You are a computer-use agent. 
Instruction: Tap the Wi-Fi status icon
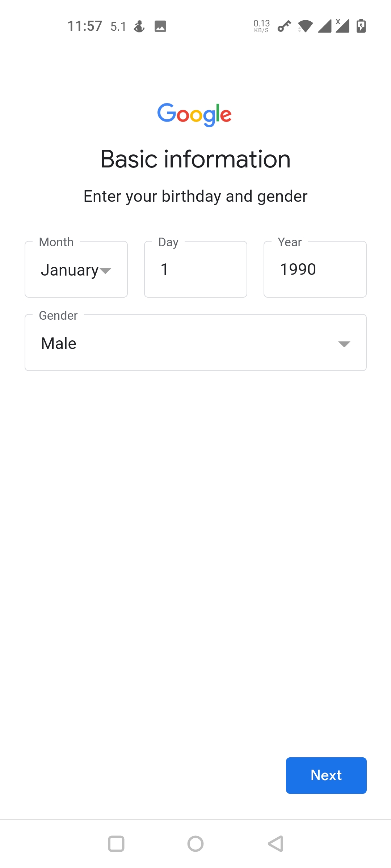click(305, 26)
